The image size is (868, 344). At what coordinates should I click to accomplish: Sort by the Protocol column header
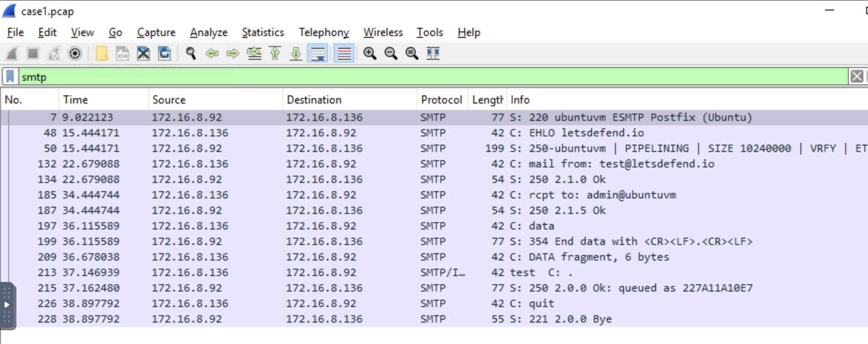[442, 100]
